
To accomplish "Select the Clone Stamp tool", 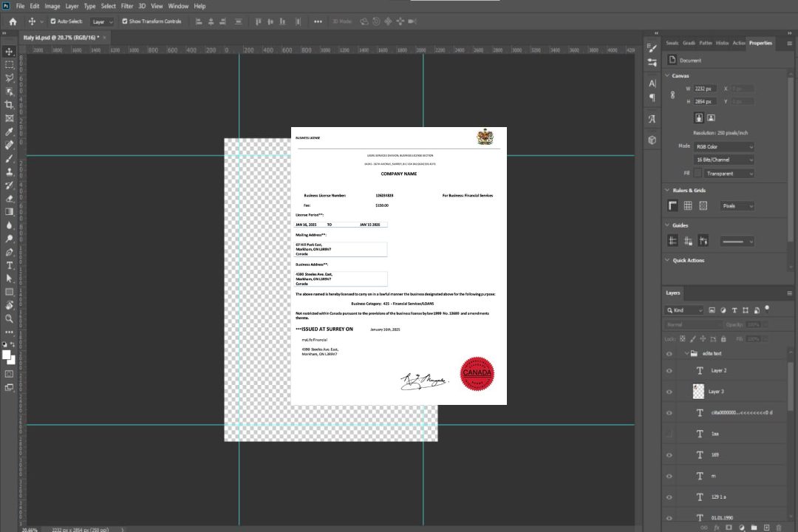I will click(9, 172).
